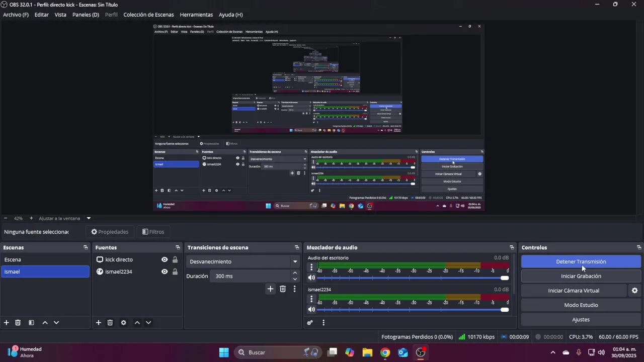
Task: Undock the Controles panel
Action: (639, 247)
